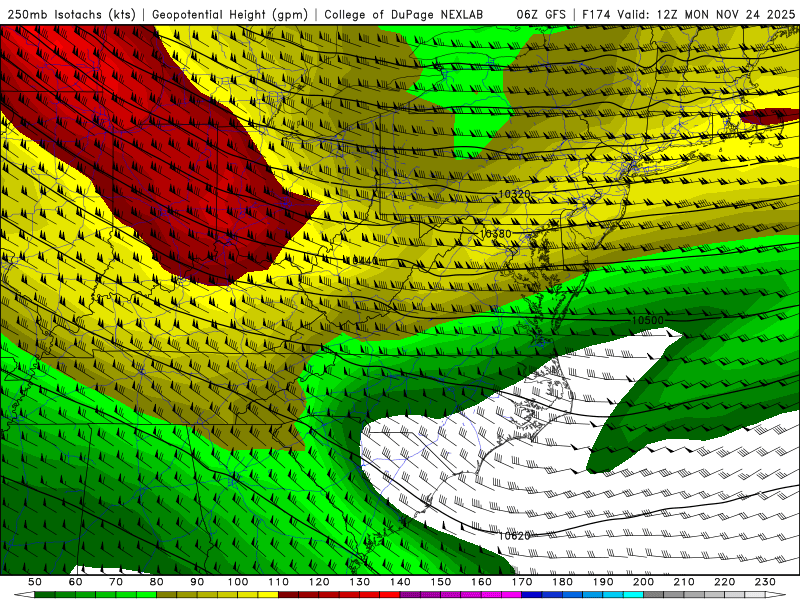Click the 90 value on the color scale

197,582
